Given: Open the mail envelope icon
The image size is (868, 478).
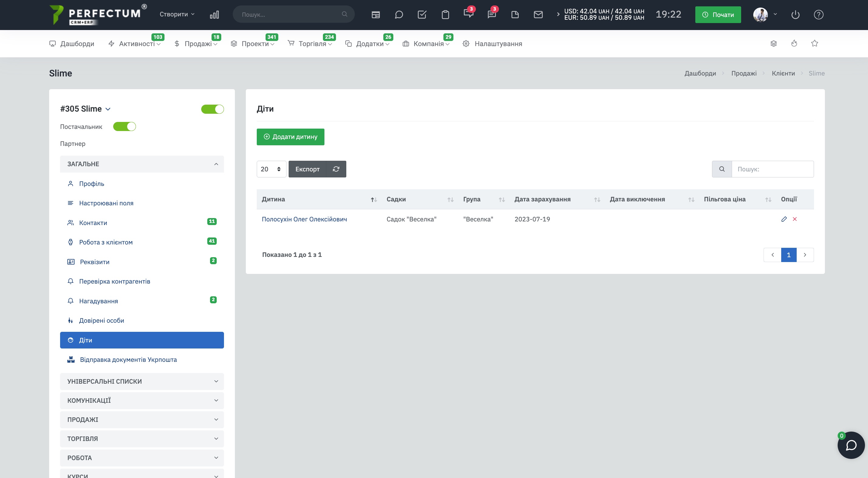Looking at the screenshot, I should [538, 15].
